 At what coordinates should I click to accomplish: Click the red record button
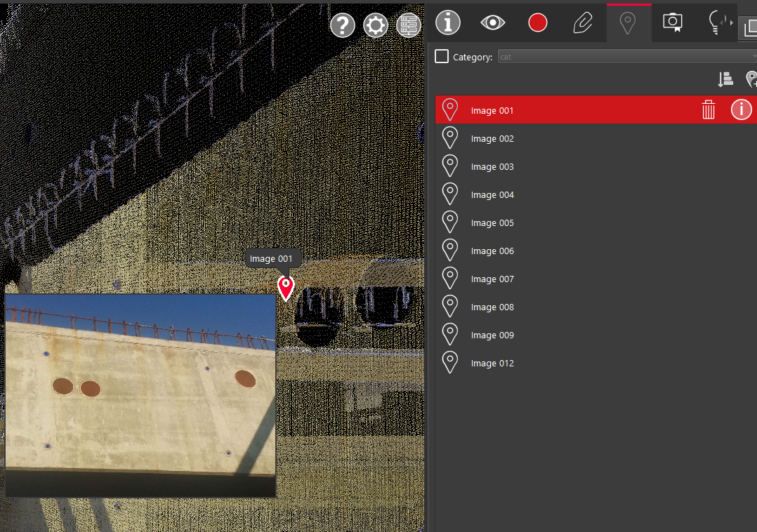pos(538,22)
